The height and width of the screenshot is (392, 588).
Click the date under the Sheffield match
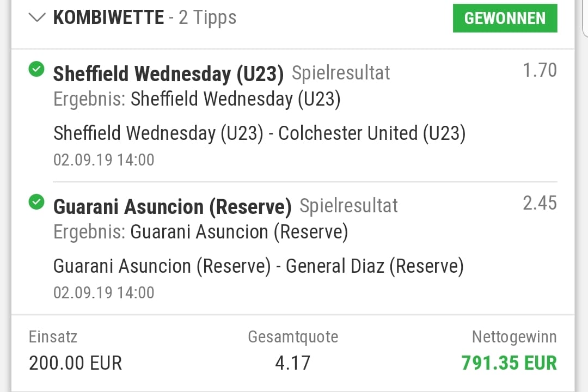[x=103, y=160]
